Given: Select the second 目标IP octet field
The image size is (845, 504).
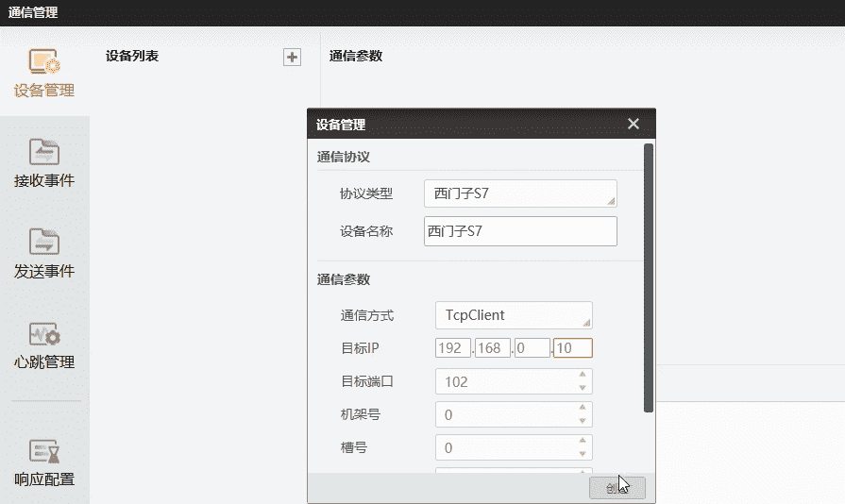Looking at the screenshot, I should 493,348.
